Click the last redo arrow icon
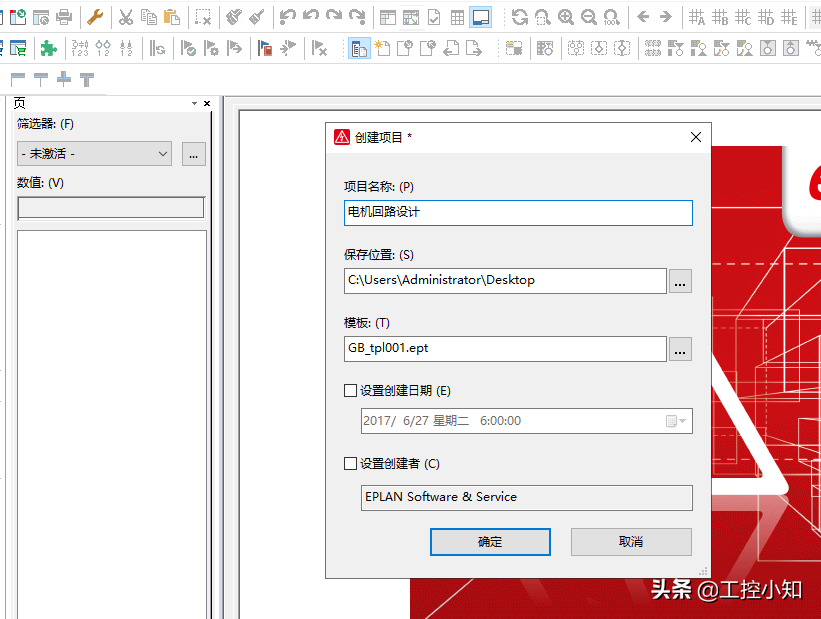 (357, 17)
